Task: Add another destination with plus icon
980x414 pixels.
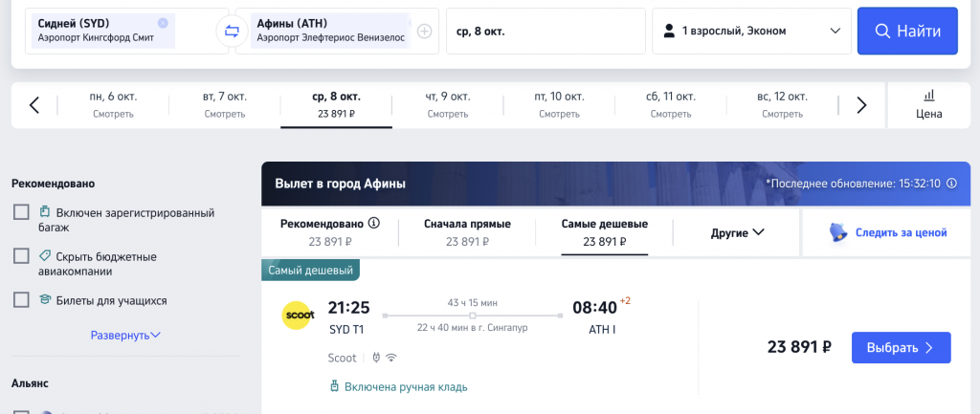Action: tap(424, 32)
